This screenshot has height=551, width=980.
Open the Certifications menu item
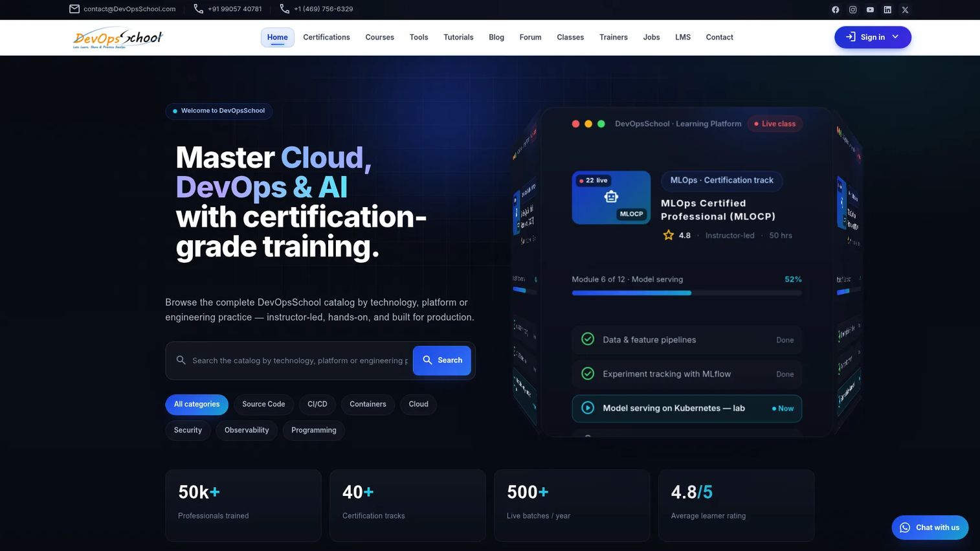point(326,38)
